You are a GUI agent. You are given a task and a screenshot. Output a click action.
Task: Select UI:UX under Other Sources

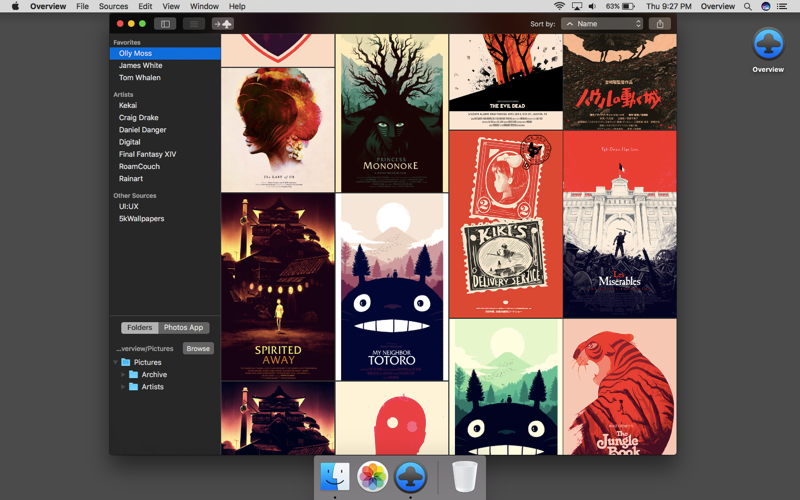[x=165, y=206]
